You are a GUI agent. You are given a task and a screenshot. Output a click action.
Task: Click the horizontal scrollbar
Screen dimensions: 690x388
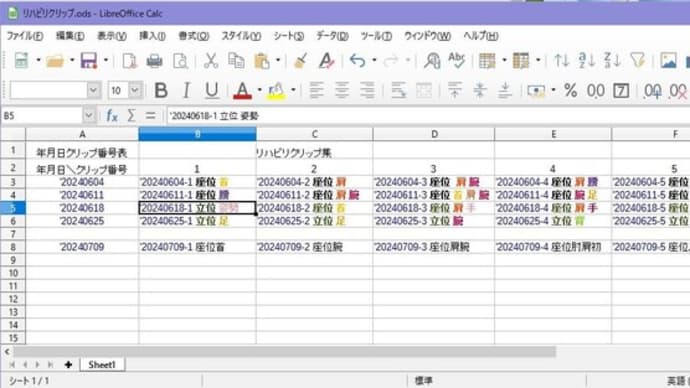pos(284,351)
